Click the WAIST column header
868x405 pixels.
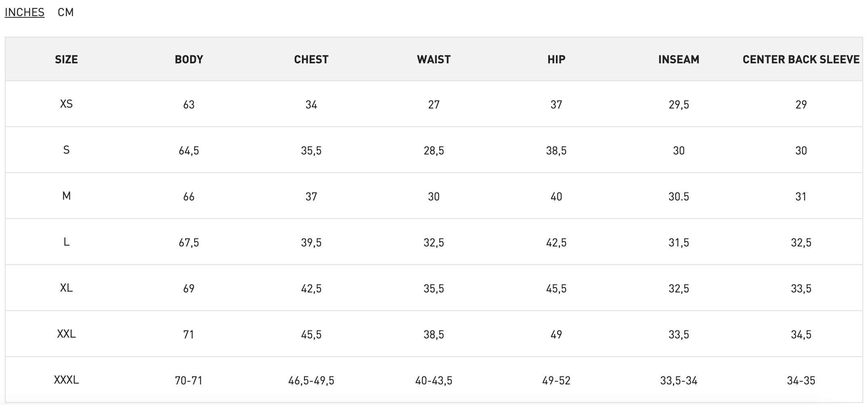[434, 59]
